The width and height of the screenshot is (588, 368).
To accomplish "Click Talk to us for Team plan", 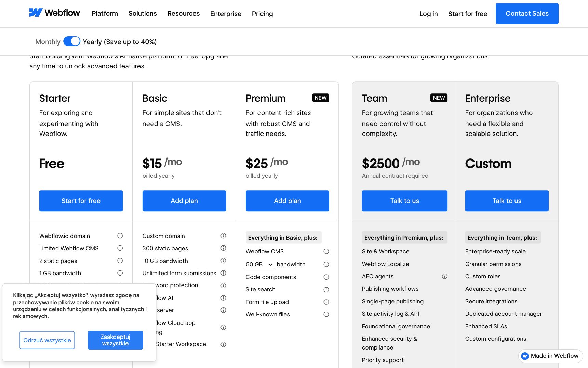I will pos(405,201).
